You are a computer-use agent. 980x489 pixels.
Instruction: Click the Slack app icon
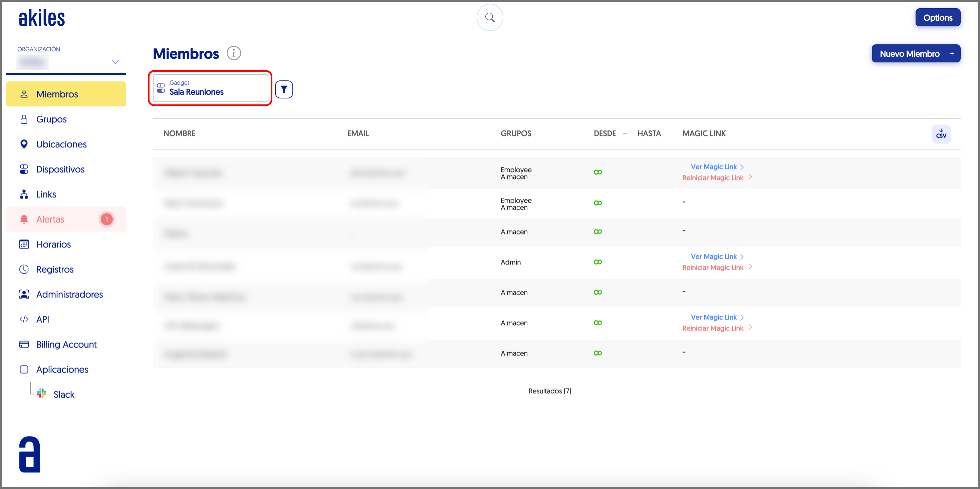(x=41, y=393)
